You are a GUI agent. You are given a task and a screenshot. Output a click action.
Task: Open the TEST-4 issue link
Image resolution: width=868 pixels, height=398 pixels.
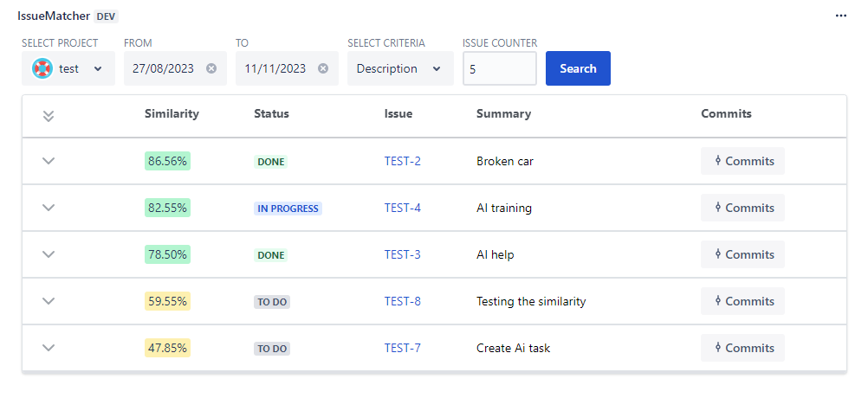(403, 208)
